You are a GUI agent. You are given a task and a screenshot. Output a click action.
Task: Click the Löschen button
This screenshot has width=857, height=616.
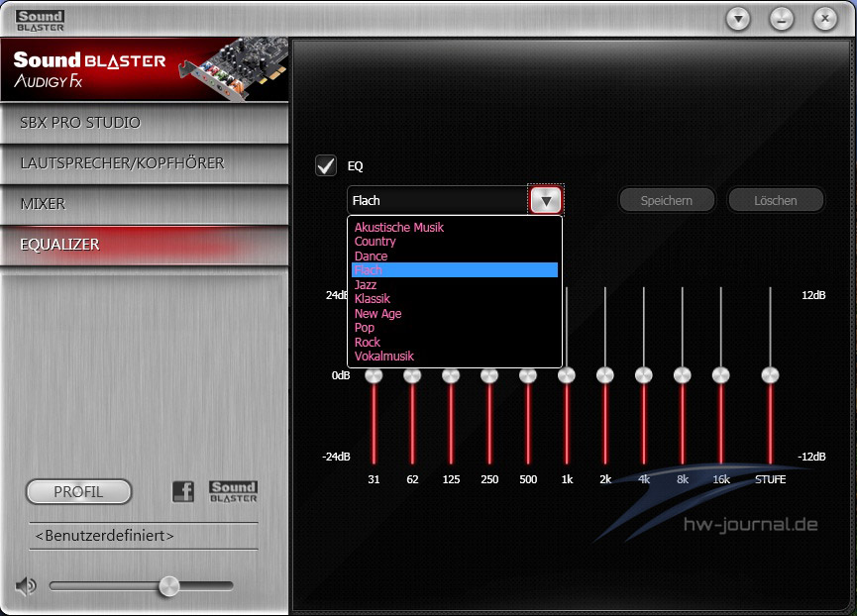(776, 200)
